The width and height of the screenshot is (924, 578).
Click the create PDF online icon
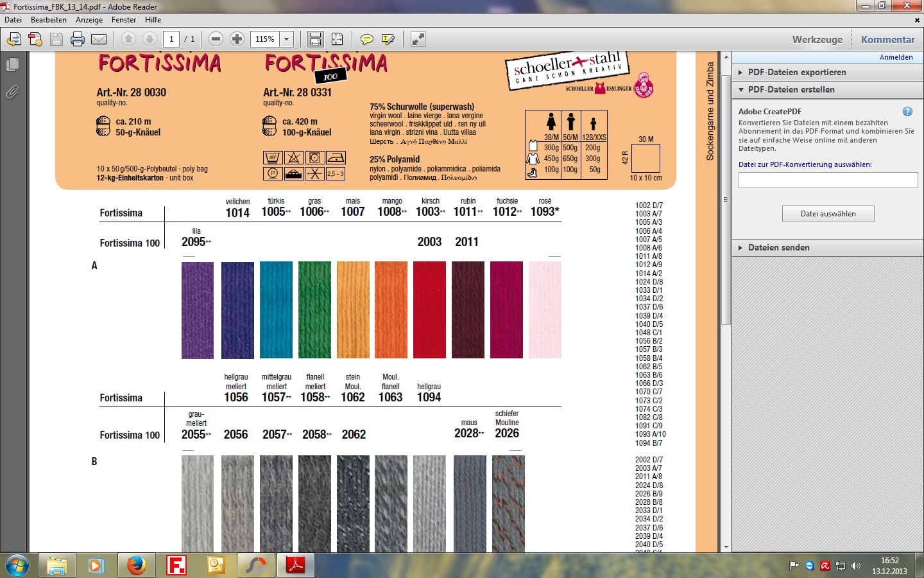(x=13, y=39)
